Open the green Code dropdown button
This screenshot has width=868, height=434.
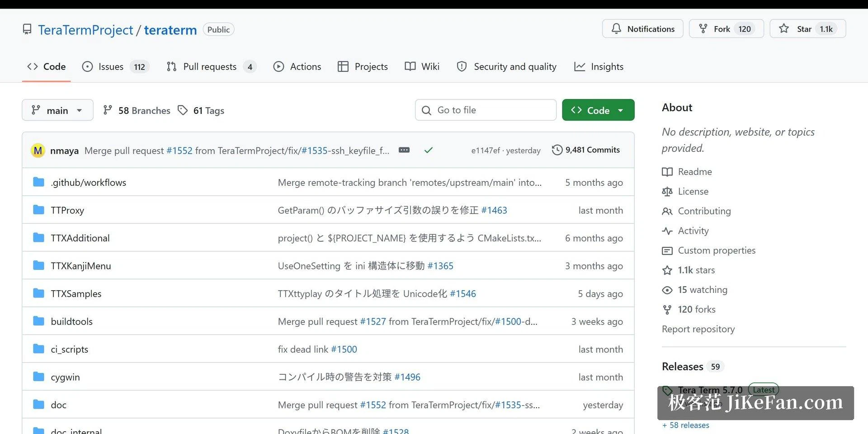(598, 110)
